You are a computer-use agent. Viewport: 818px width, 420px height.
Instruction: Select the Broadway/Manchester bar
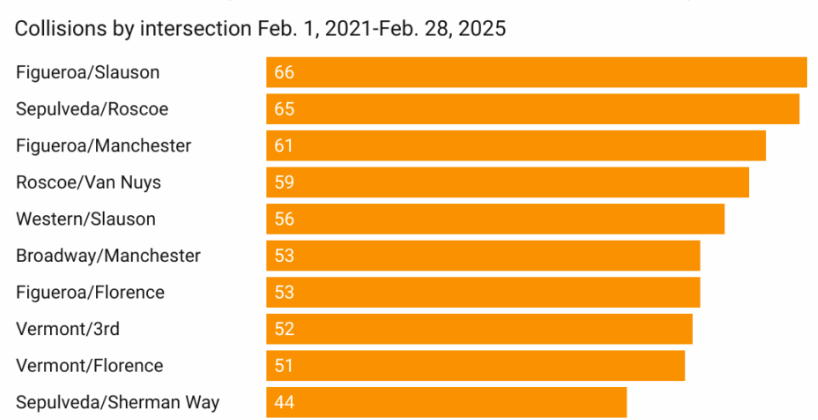tap(483, 256)
